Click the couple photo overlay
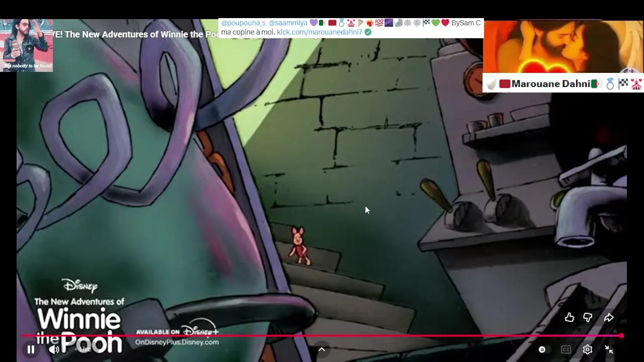The image size is (644, 362). [x=563, y=47]
